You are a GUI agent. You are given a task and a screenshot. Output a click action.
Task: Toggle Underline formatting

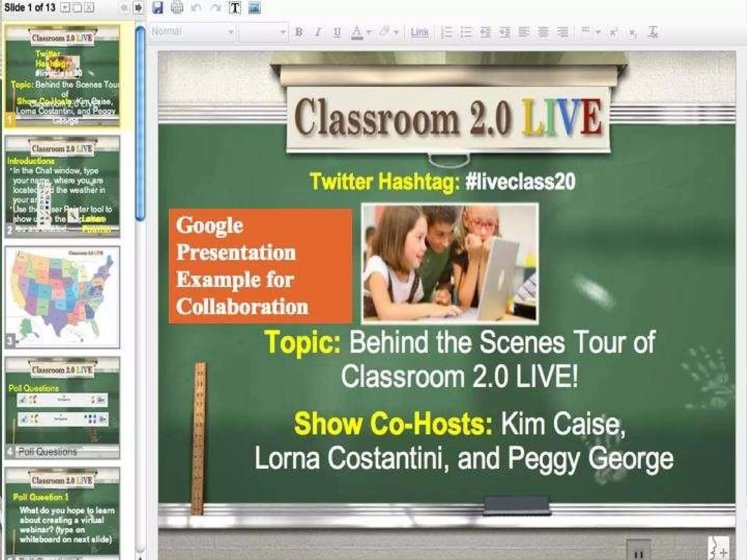(x=337, y=33)
